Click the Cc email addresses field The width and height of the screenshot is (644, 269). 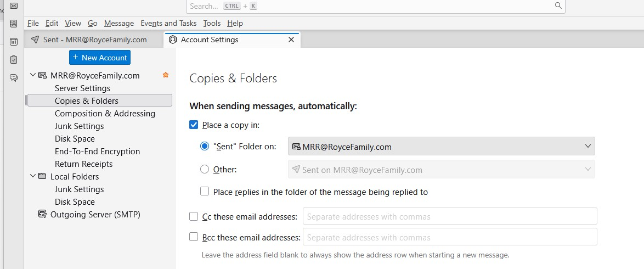[x=449, y=216]
